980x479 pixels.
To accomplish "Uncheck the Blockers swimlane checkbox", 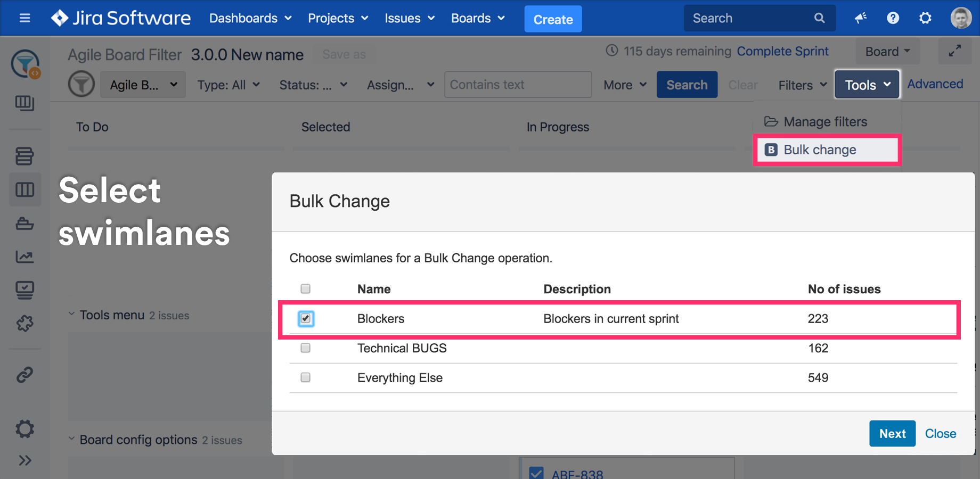I will tap(306, 319).
